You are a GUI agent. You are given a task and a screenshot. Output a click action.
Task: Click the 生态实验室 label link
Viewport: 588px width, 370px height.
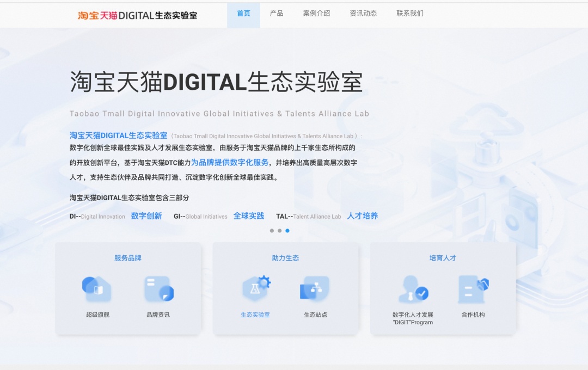tap(255, 315)
